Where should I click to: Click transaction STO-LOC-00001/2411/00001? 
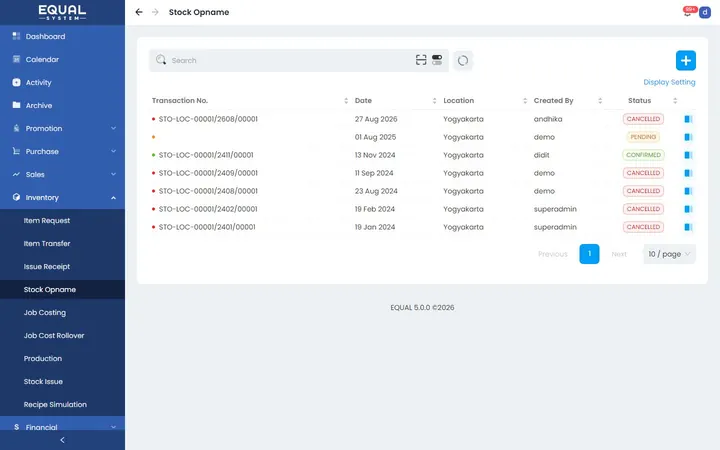click(206, 155)
